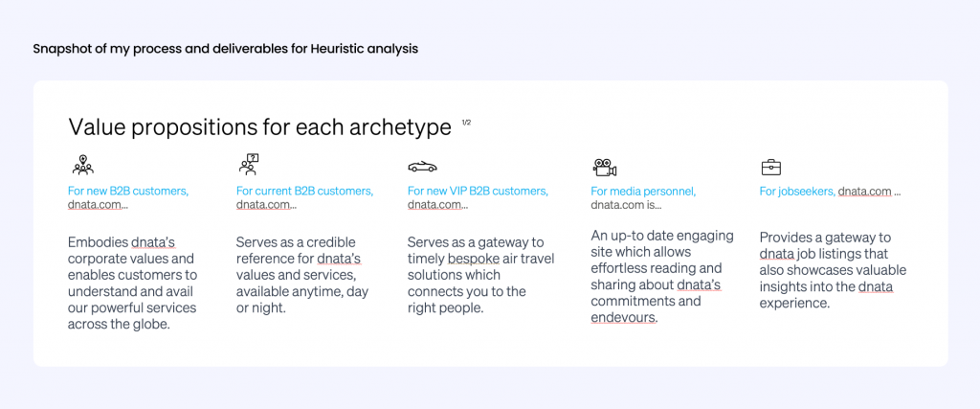Click the "Value propositions for each archetype" title

coord(259,127)
